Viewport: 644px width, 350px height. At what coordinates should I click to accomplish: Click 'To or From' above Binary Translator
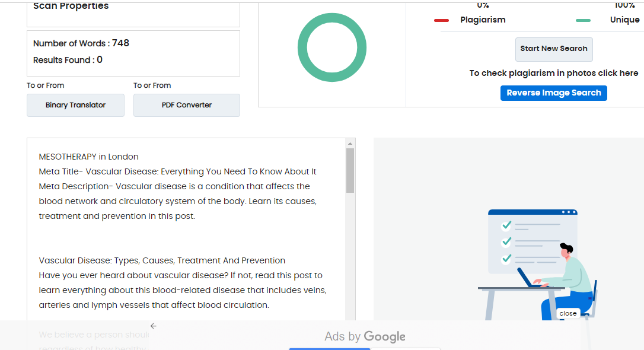coord(46,85)
